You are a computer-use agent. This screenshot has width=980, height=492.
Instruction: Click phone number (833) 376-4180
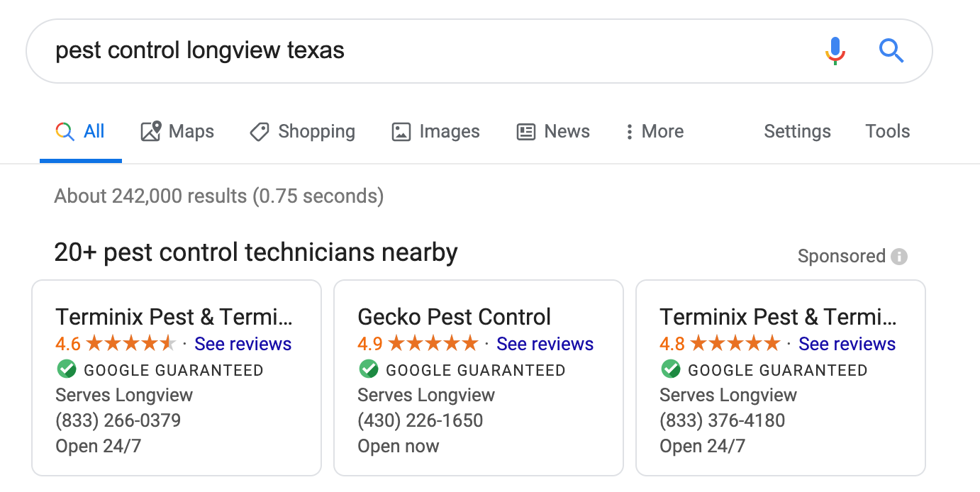(x=722, y=420)
